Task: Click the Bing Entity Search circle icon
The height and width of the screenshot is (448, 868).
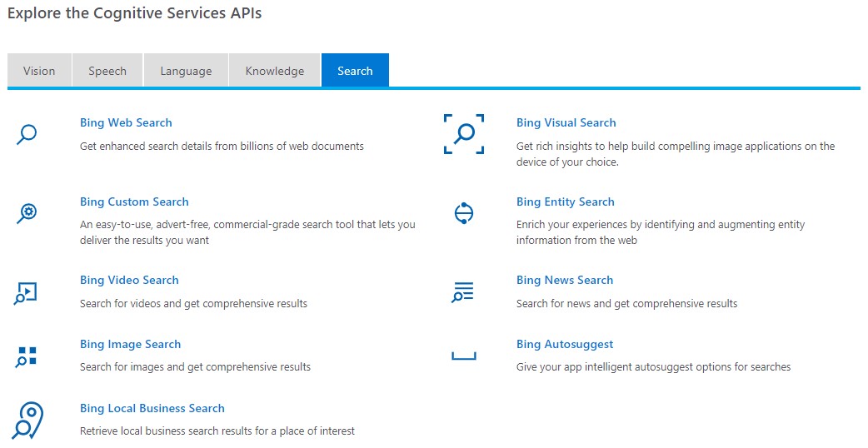Action: 464,213
